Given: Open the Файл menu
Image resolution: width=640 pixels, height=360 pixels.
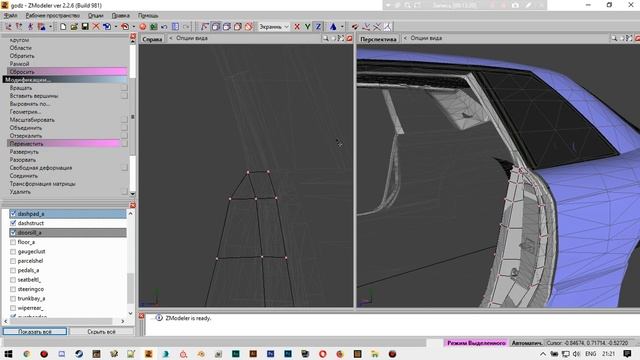Looking at the screenshot, I should coord(11,16).
